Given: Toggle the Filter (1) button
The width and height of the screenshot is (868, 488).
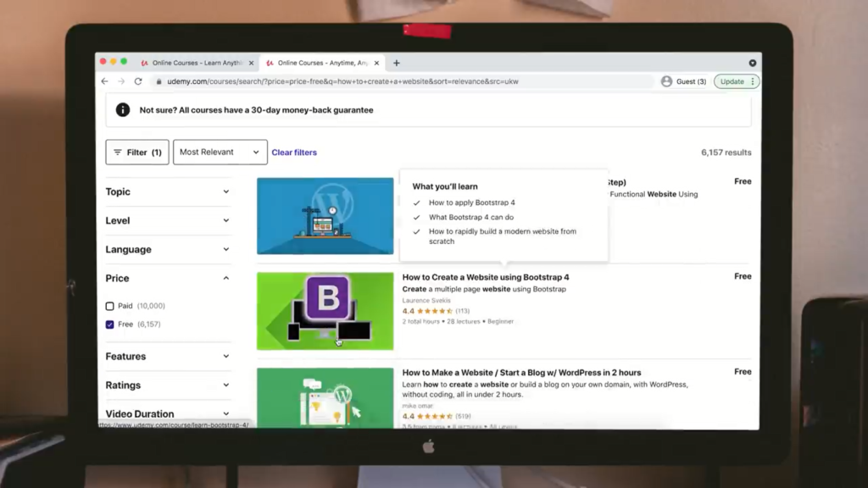Looking at the screenshot, I should [137, 152].
